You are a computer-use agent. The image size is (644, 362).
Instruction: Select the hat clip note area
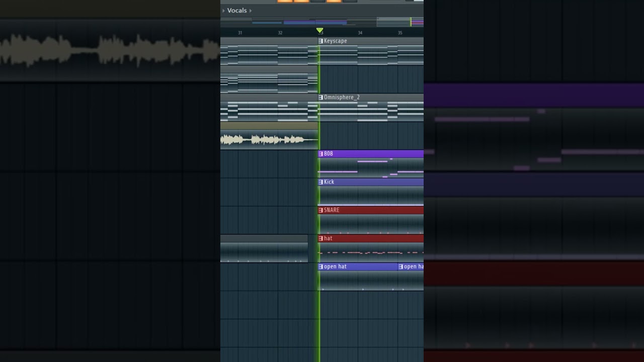pyautogui.click(x=371, y=252)
